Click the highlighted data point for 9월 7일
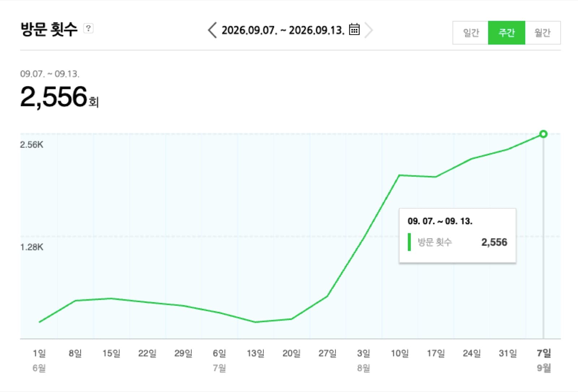 pos(543,134)
